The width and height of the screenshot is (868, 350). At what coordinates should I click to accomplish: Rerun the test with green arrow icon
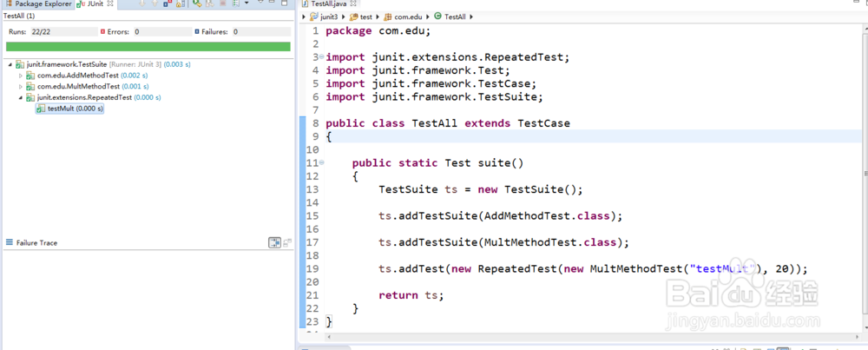click(x=197, y=3)
